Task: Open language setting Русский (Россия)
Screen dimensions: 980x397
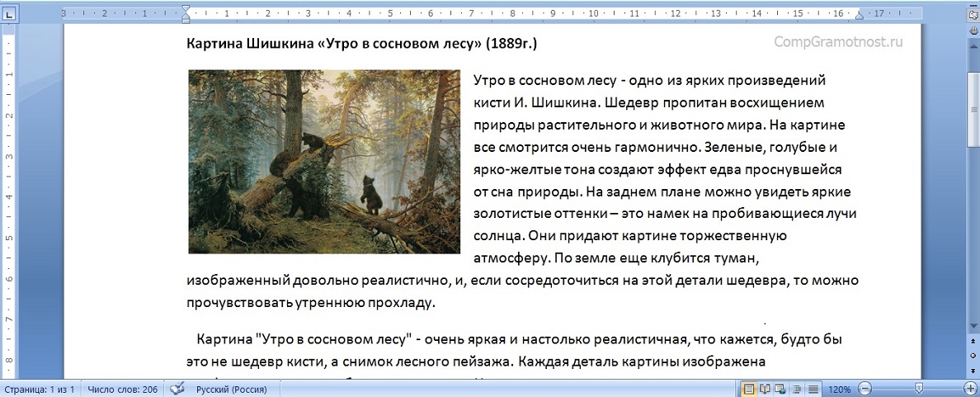Action: pyautogui.click(x=232, y=390)
